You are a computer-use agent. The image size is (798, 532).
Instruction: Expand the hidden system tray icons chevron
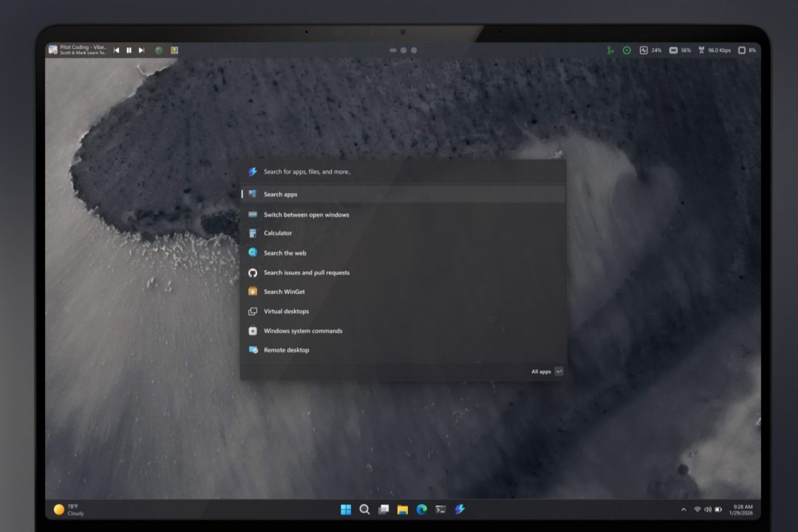click(683, 509)
